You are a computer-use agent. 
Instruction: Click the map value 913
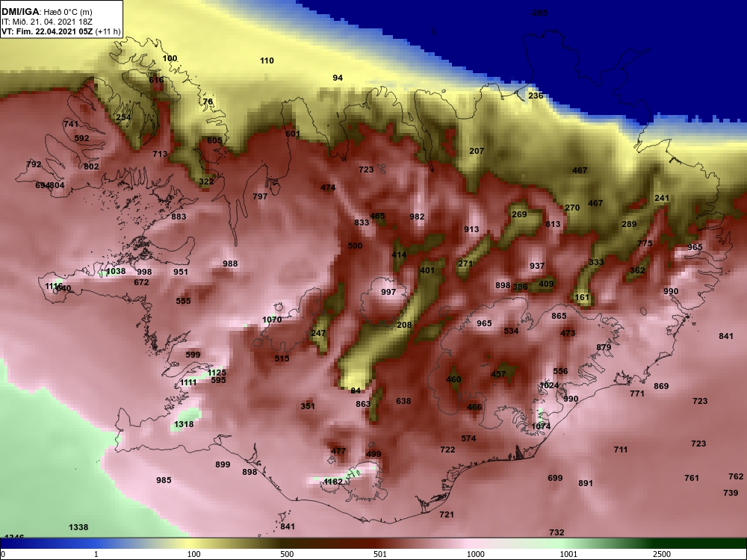click(471, 229)
